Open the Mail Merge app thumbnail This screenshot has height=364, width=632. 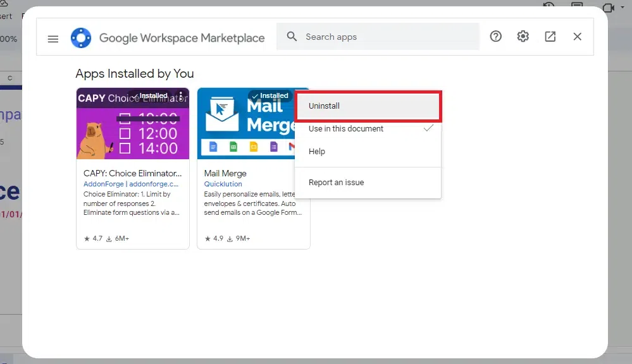tap(246, 124)
